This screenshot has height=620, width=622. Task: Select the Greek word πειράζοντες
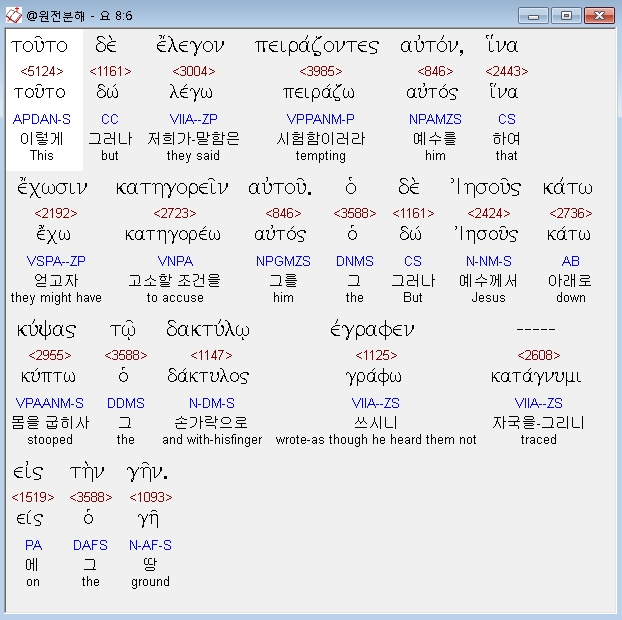coord(317,46)
